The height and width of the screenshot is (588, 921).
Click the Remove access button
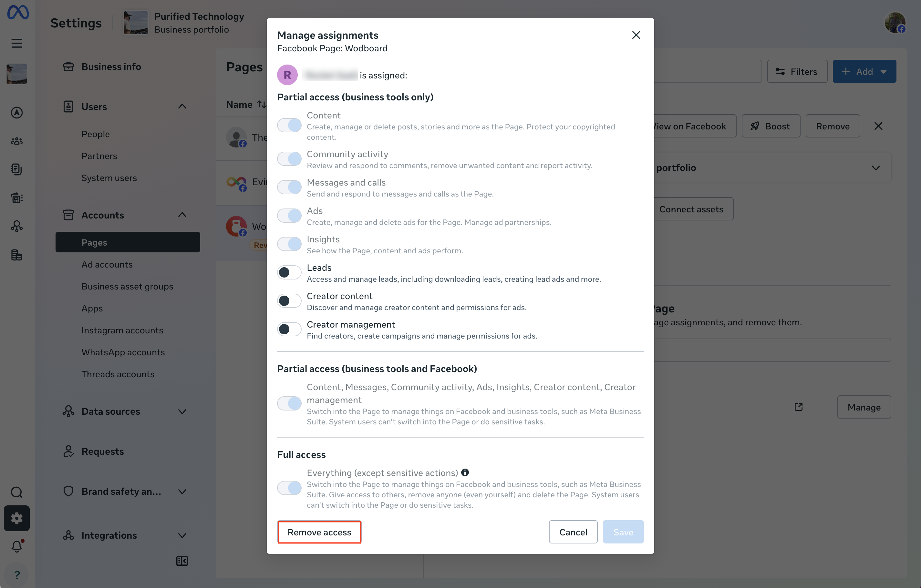coord(319,532)
